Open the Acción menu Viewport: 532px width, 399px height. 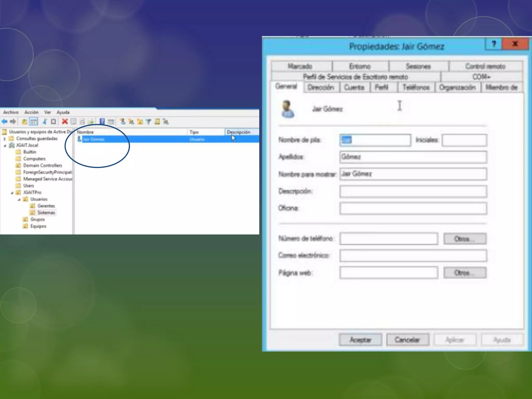click(31, 112)
